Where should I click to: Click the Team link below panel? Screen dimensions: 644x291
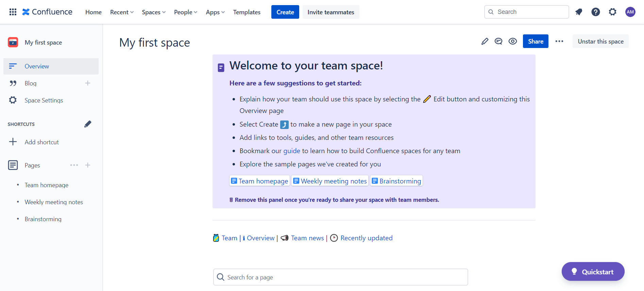click(230, 238)
